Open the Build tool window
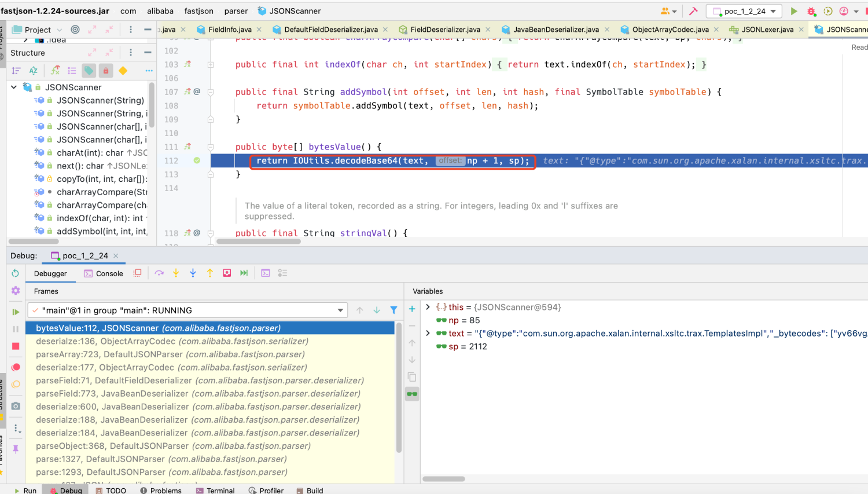Screen dimensions: 868x494 pos(310,491)
